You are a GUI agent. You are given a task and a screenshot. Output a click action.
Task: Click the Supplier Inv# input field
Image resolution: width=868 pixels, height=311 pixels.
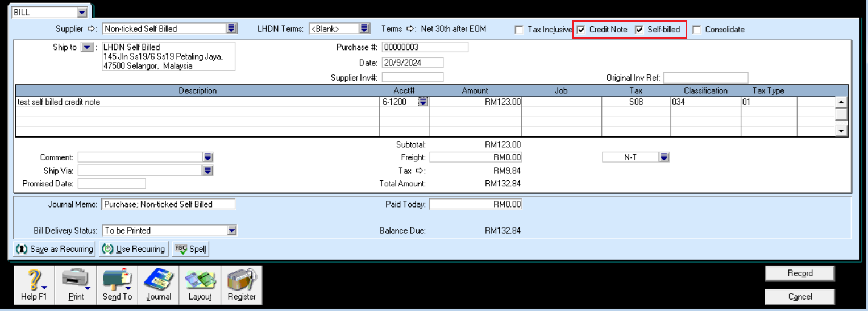(x=413, y=77)
